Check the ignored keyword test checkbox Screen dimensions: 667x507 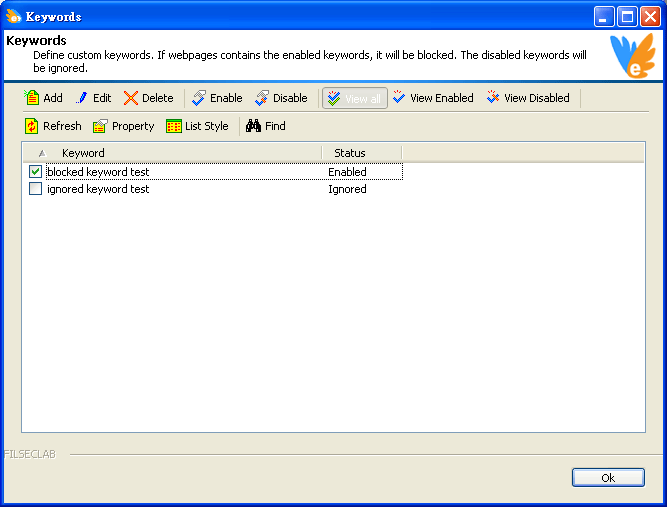(36, 189)
